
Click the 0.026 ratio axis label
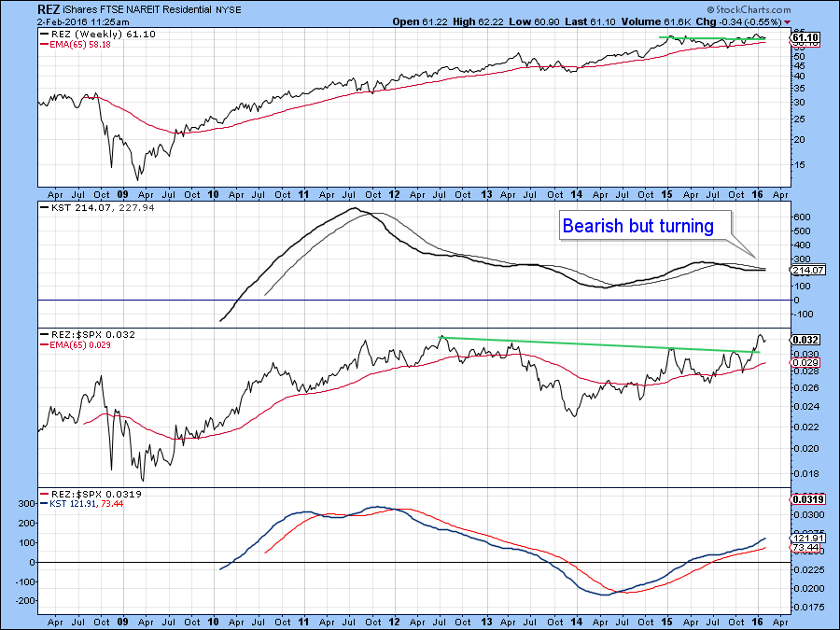point(805,388)
